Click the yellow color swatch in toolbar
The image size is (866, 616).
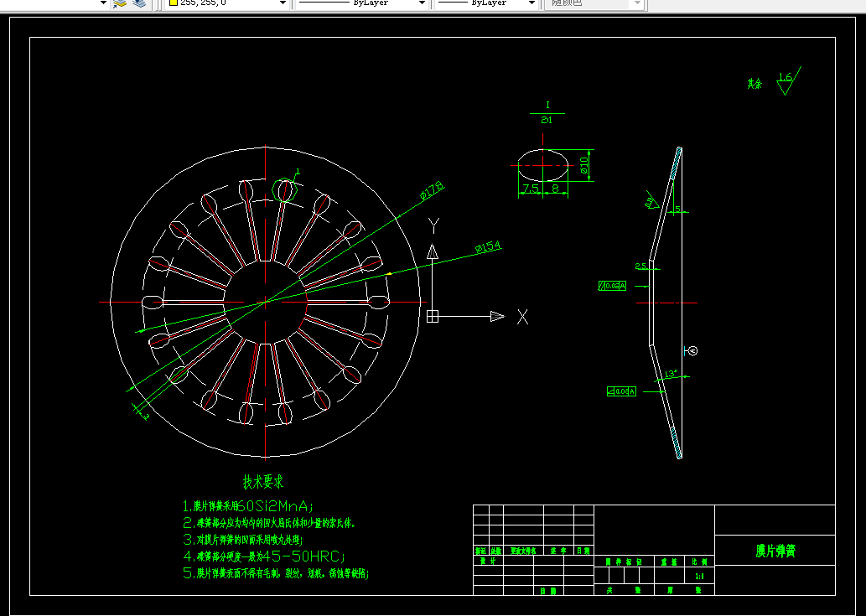pos(173,3)
